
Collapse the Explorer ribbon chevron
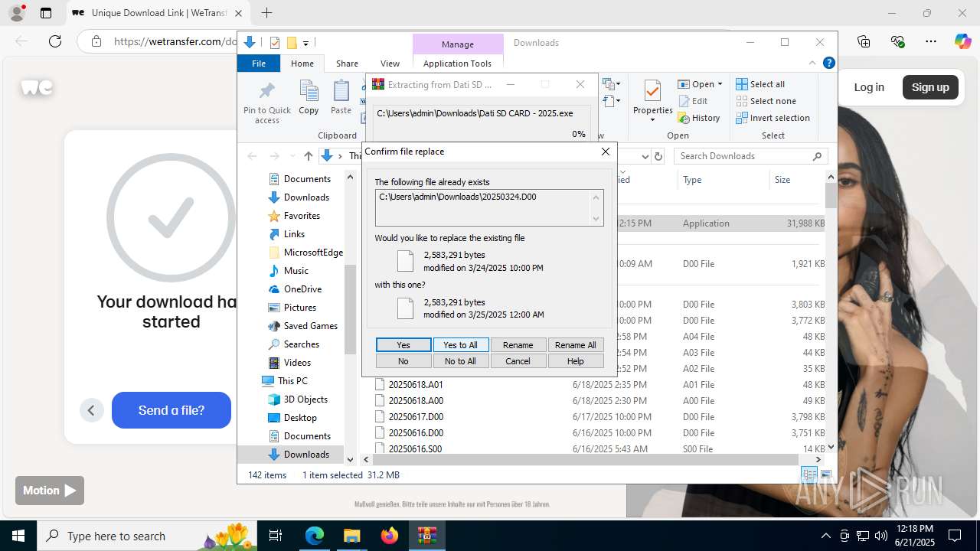tap(812, 64)
